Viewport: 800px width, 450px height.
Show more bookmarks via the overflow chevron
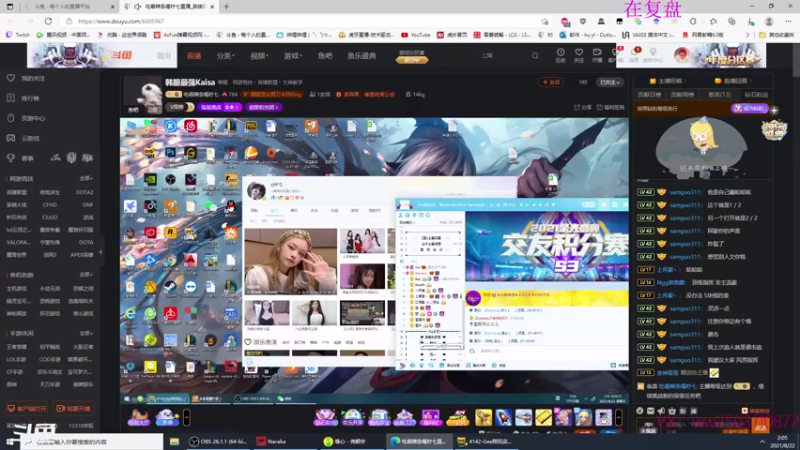pyautogui.click(x=747, y=35)
